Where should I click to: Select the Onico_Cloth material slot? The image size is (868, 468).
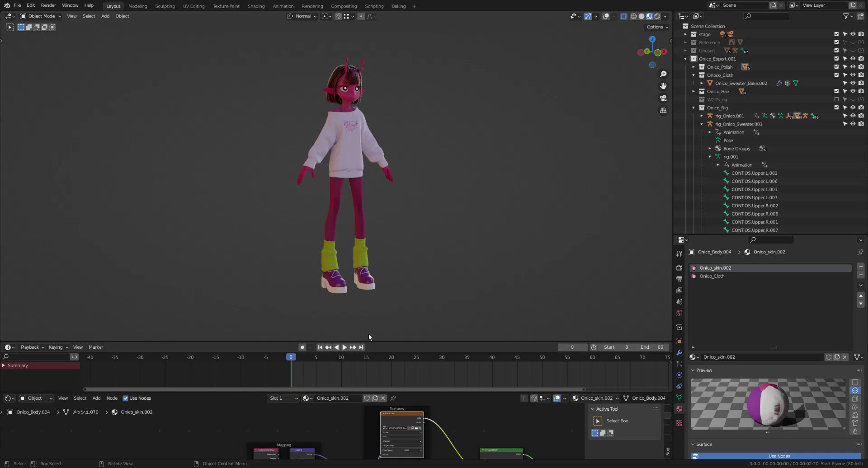(770, 276)
